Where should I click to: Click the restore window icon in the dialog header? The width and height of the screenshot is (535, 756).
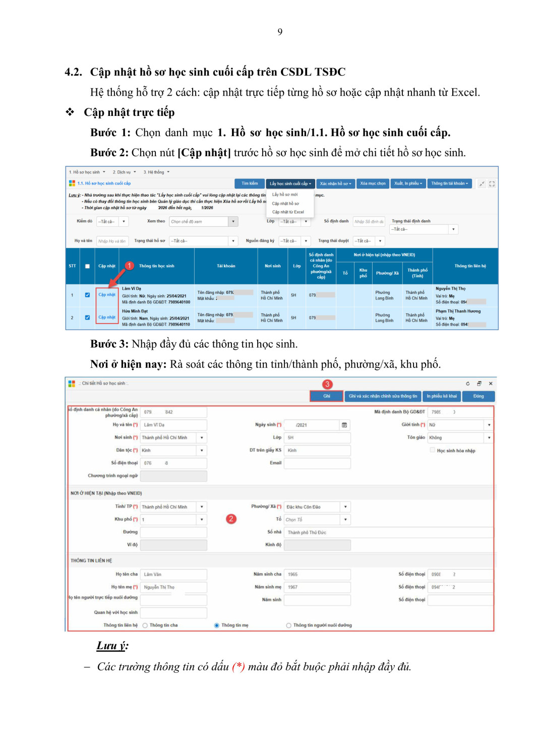pos(479,384)
